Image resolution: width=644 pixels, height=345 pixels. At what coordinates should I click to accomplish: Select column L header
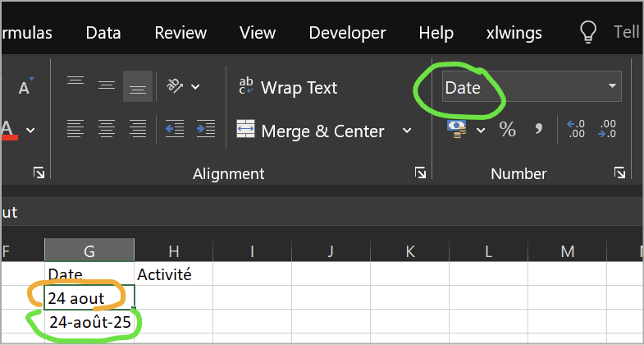pos(489,251)
